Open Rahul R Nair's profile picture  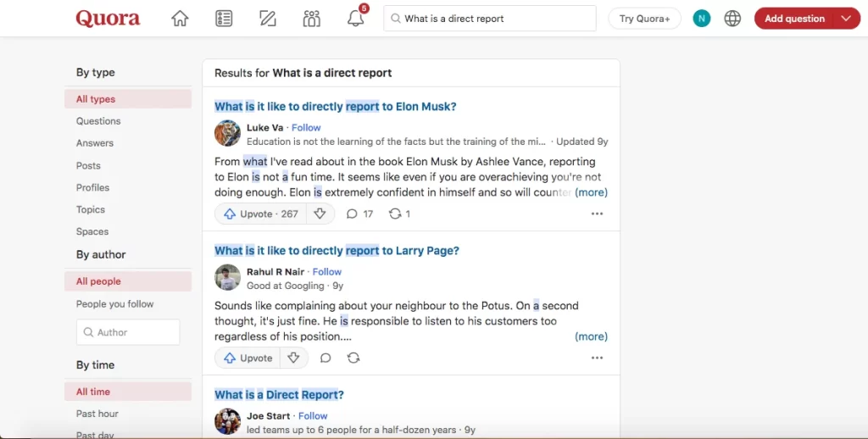227,277
